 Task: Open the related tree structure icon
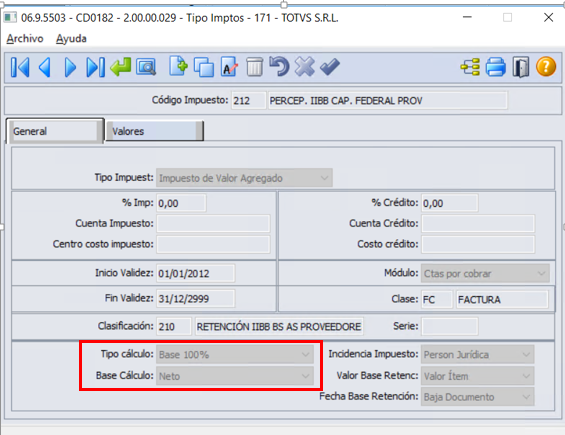[x=470, y=67]
